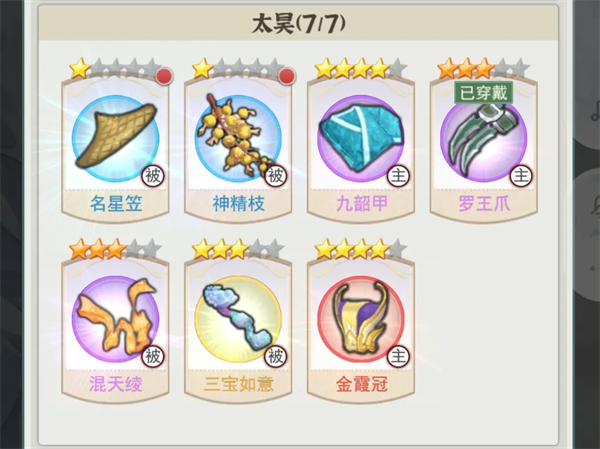Viewport: 600px width, 449px height.
Task: Select the 三宝如意 scepter icon
Action: point(238,318)
